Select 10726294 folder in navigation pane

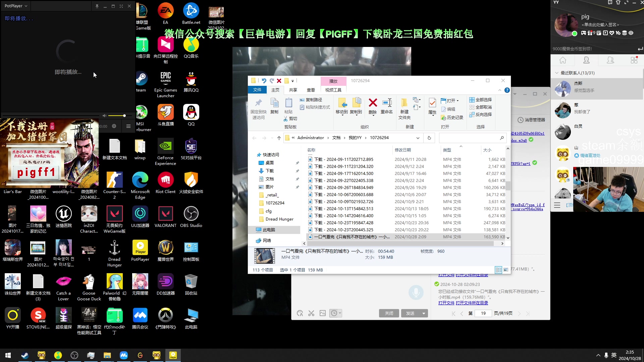(275, 203)
